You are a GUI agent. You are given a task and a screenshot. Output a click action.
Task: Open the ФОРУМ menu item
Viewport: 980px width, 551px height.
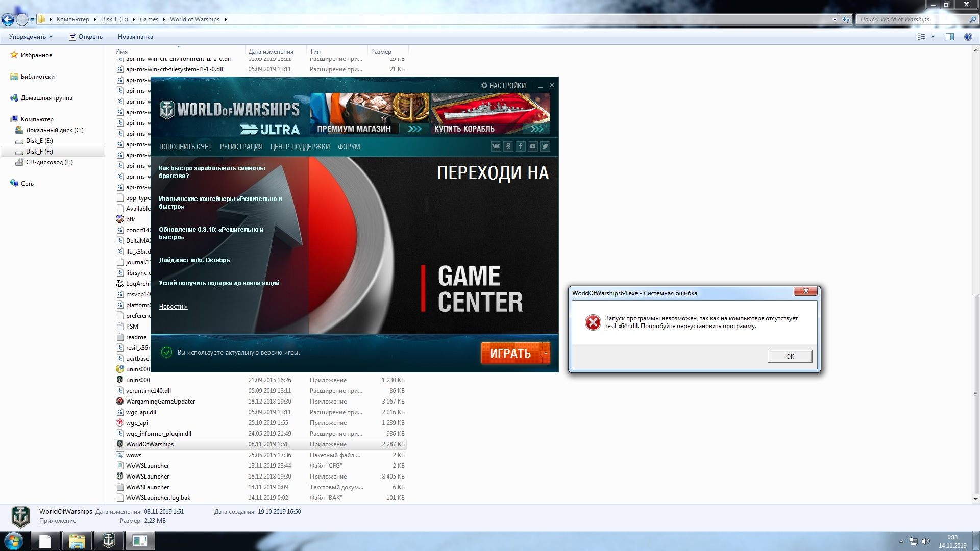pos(349,147)
